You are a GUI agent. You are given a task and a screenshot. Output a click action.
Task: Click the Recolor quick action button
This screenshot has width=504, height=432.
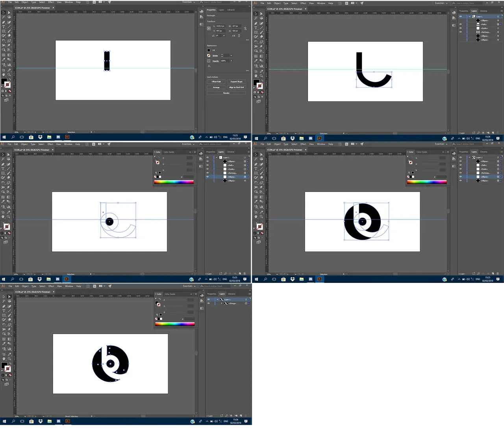coord(226,93)
